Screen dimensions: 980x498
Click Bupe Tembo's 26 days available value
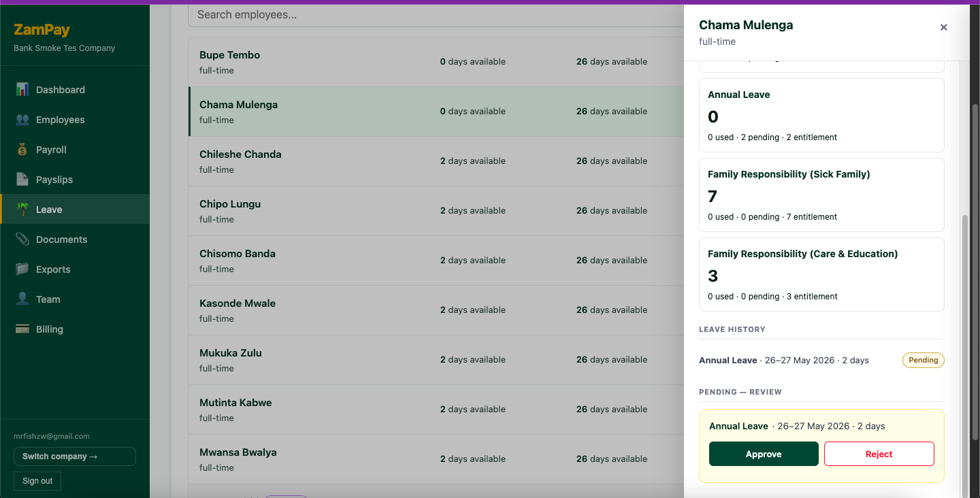click(x=612, y=62)
